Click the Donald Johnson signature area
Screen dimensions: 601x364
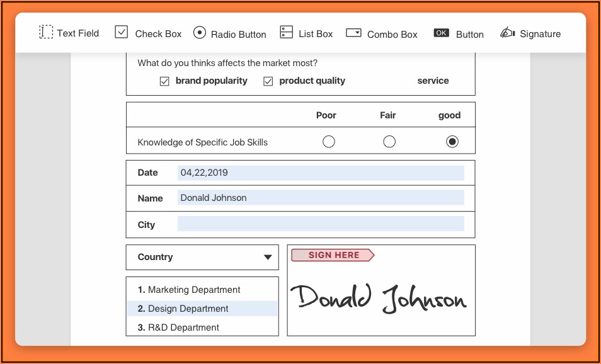click(x=381, y=298)
